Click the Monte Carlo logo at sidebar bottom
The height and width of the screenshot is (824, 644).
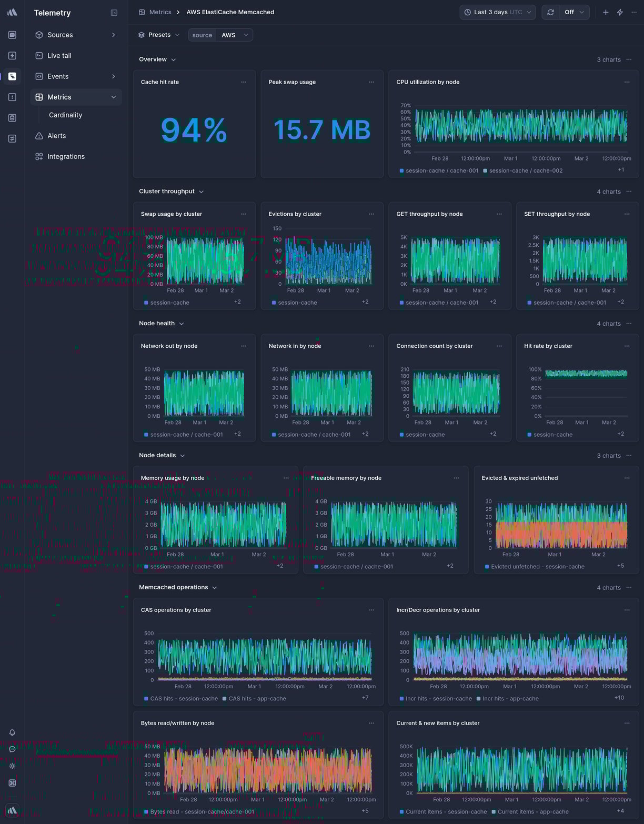point(12,811)
